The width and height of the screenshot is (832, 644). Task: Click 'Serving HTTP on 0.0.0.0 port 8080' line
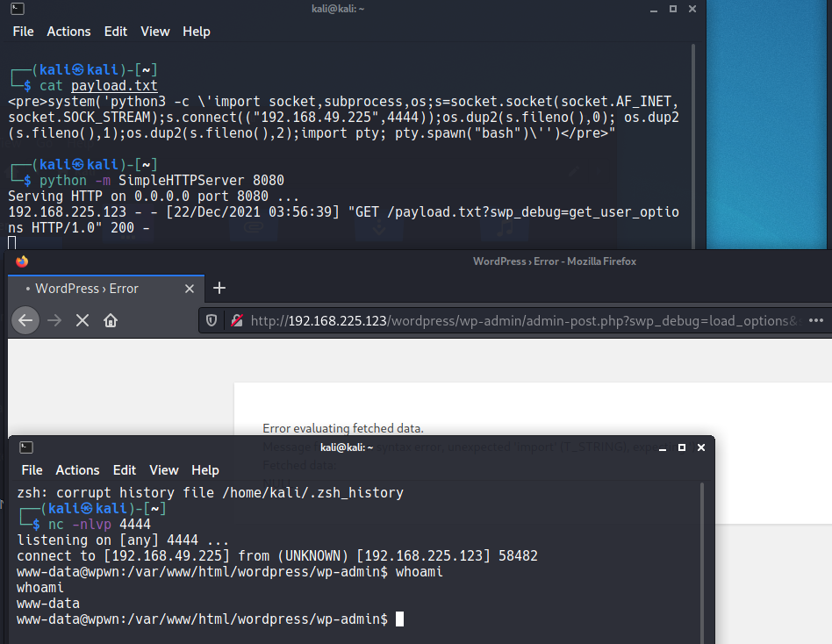tap(154, 197)
